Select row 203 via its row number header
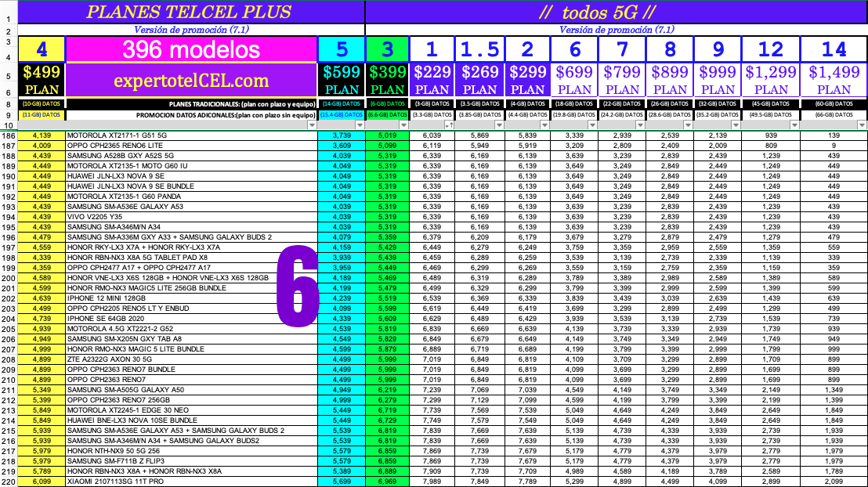This screenshot has height=487, width=868. 9,308
